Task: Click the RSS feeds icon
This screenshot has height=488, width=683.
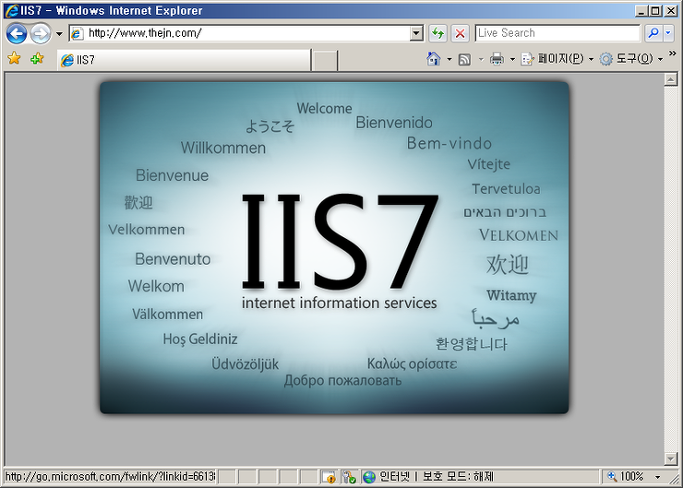Action: coord(465,59)
